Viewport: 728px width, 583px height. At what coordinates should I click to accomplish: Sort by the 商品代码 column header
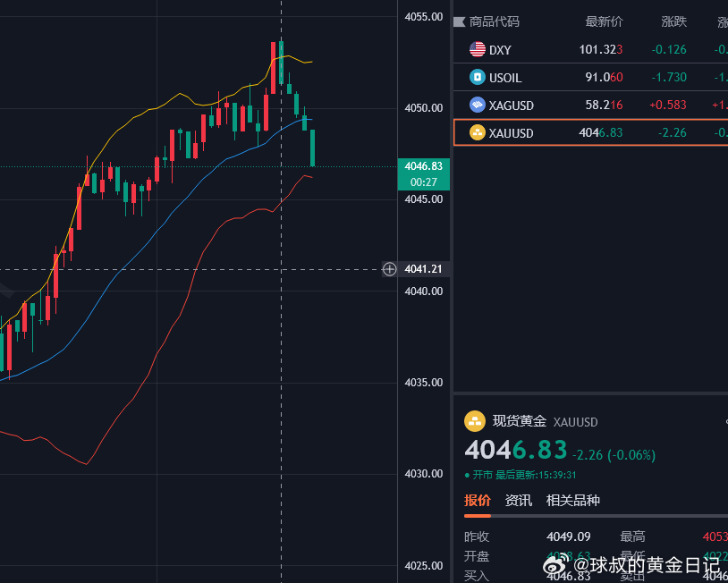(494, 21)
